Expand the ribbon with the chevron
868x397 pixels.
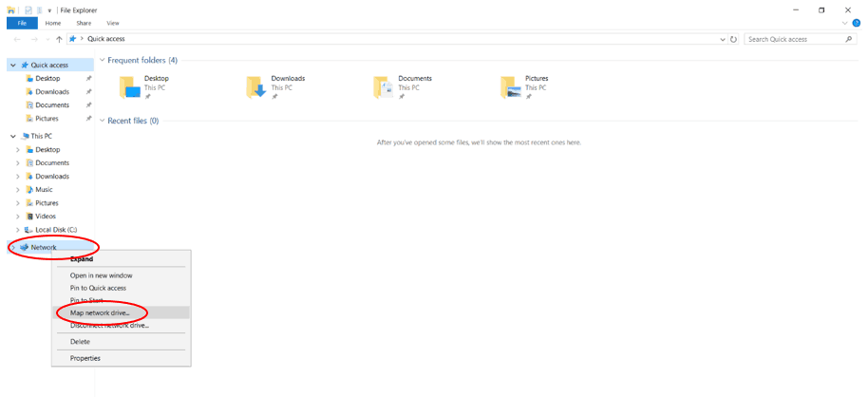(x=844, y=23)
